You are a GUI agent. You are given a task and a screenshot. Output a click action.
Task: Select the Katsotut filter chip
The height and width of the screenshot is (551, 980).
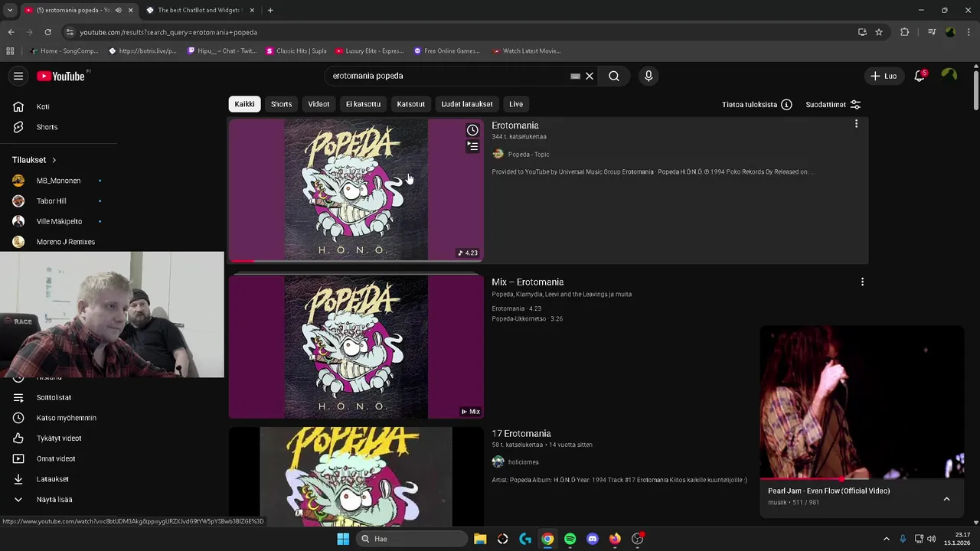click(x=410, y=104)
